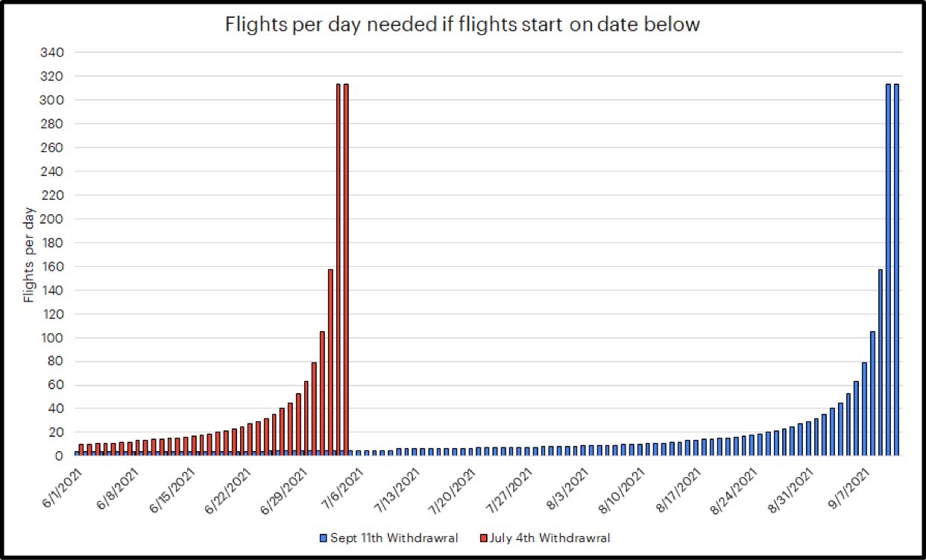Click the 340 value on vertical axis
The width and height of the screenshot is (926, 560).
point(57,53)
